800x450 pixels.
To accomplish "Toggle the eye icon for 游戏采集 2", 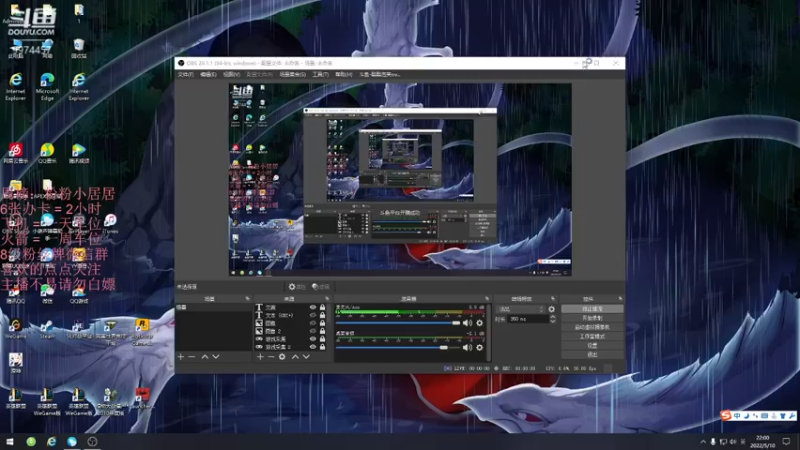I will point(313,347).
